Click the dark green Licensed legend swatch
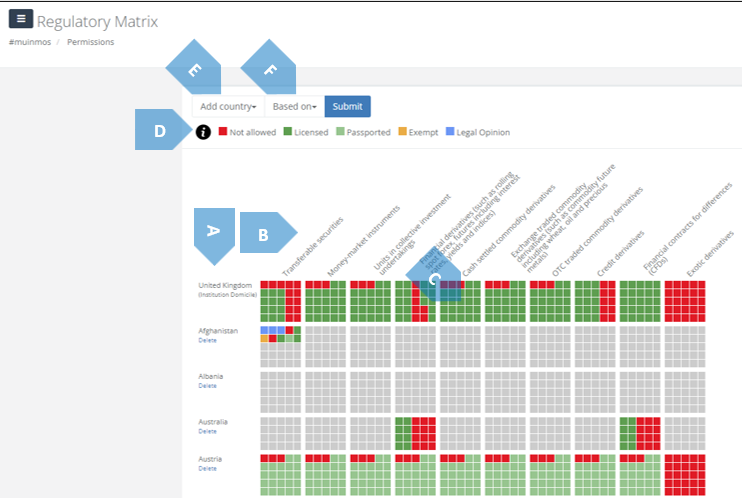Viewport: 742px width, 498px height. click(x=287, y=132)
